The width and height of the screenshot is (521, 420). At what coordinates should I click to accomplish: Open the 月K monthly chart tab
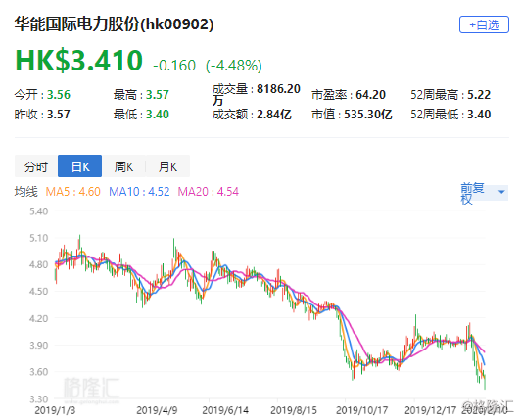point(167,166)
